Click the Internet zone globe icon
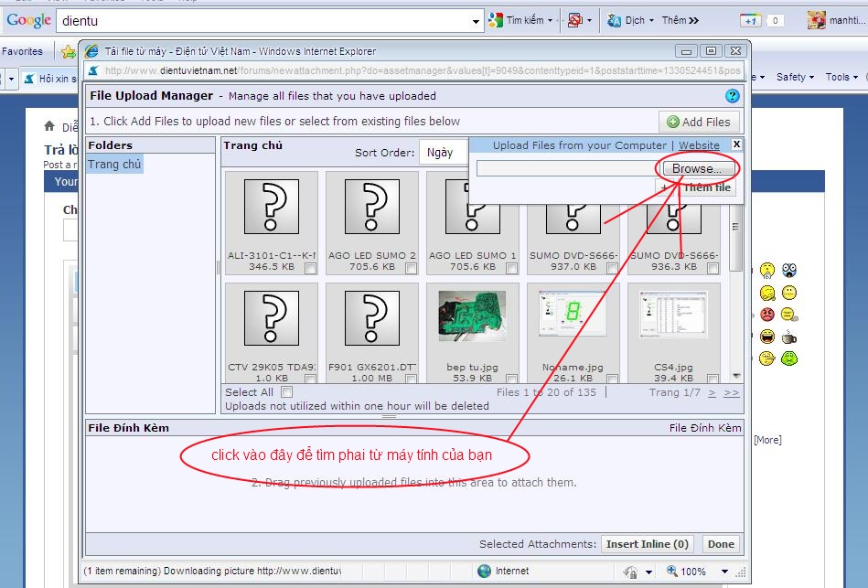 pos(484,571)
